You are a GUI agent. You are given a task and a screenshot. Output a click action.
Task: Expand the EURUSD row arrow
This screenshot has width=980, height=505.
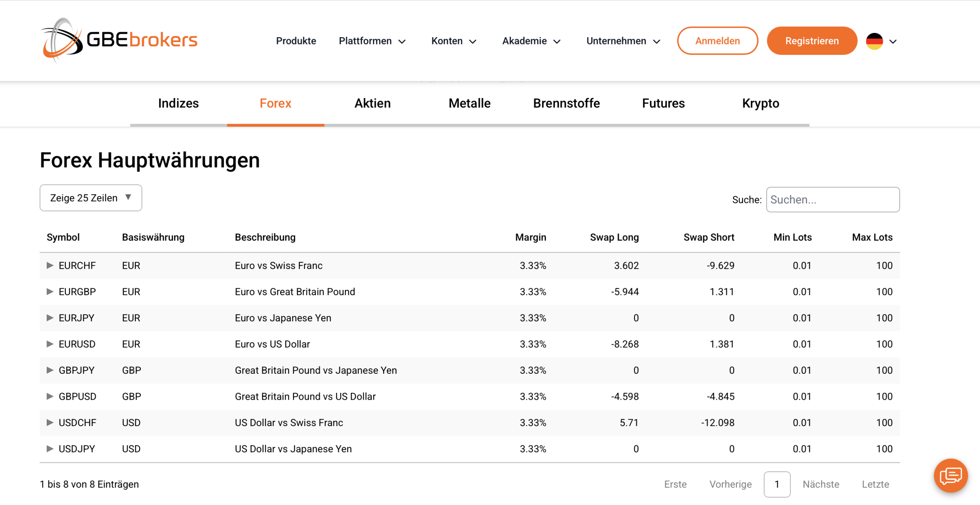50,344
